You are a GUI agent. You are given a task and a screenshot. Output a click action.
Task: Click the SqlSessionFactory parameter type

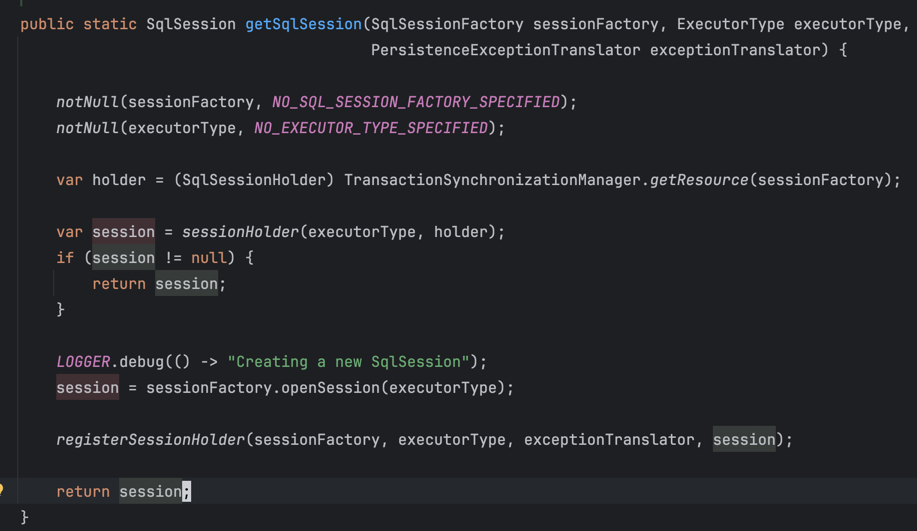click(x=447, y=24)
